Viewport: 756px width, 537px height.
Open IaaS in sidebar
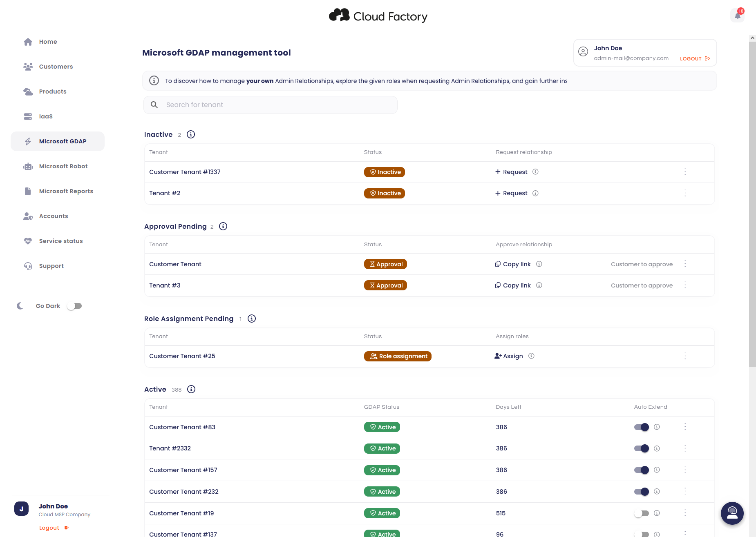[x=58, y=116]
